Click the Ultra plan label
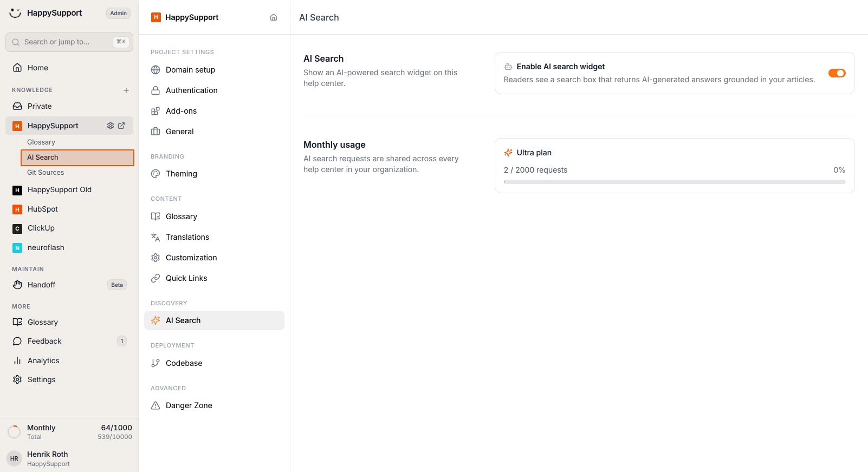This screenshot has width=868, height=472. pyautogui.click(x=534, y=153)
